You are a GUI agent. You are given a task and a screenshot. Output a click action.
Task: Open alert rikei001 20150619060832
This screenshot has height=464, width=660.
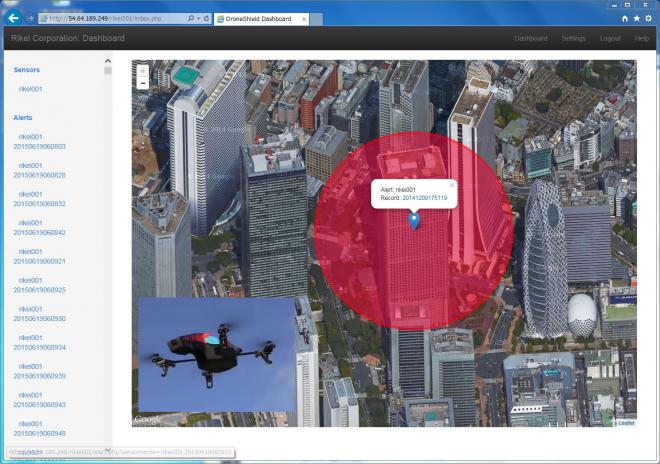tap(39, 199)
